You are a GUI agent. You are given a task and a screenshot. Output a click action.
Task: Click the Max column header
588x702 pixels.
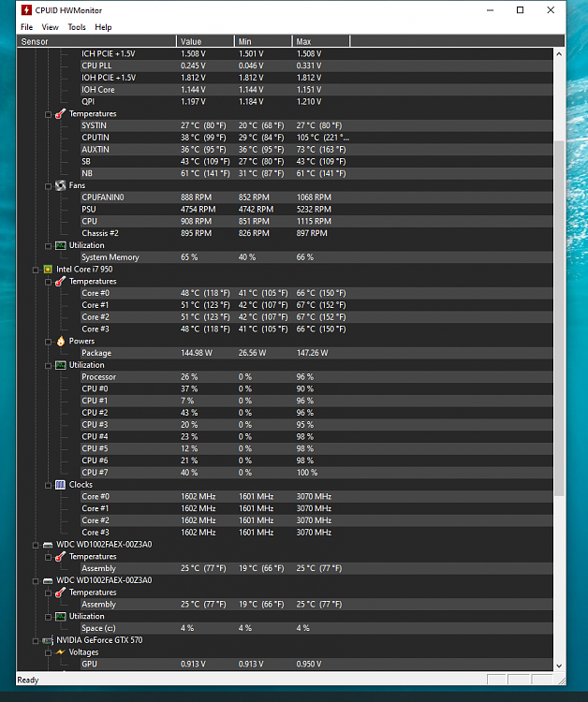point(320,41)
